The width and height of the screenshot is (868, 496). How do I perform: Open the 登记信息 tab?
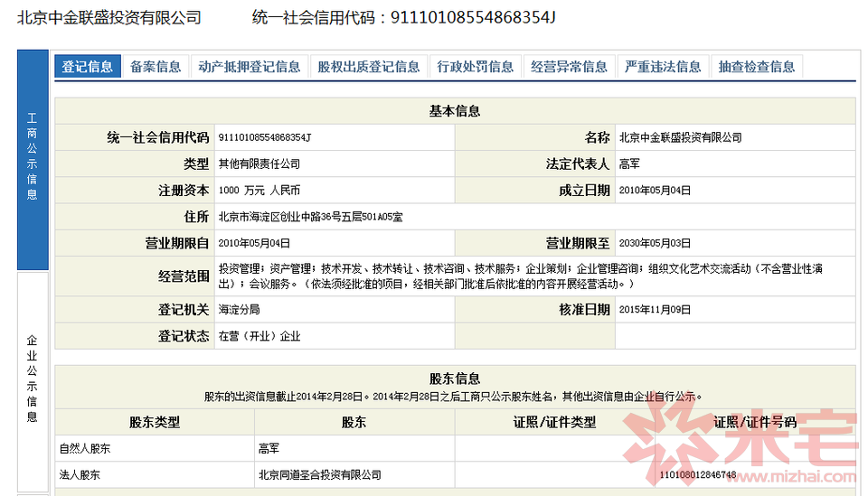[x=88, y=66]
